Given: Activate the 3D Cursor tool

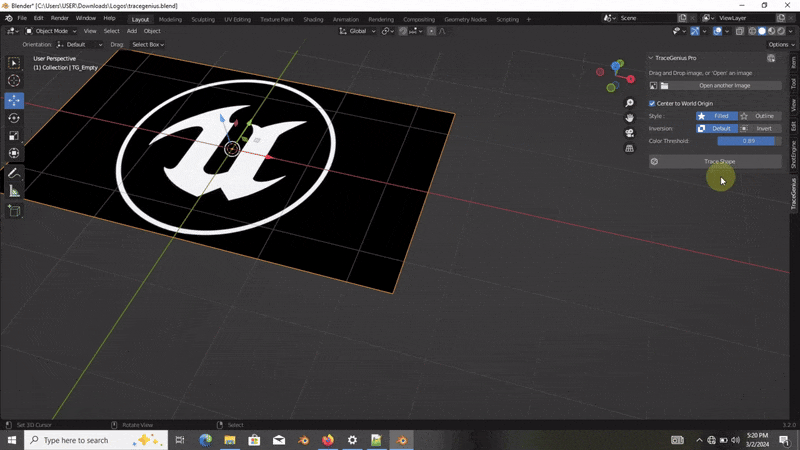Looking at the screenshot, I should pyautogui.click(x=14, y=81).
